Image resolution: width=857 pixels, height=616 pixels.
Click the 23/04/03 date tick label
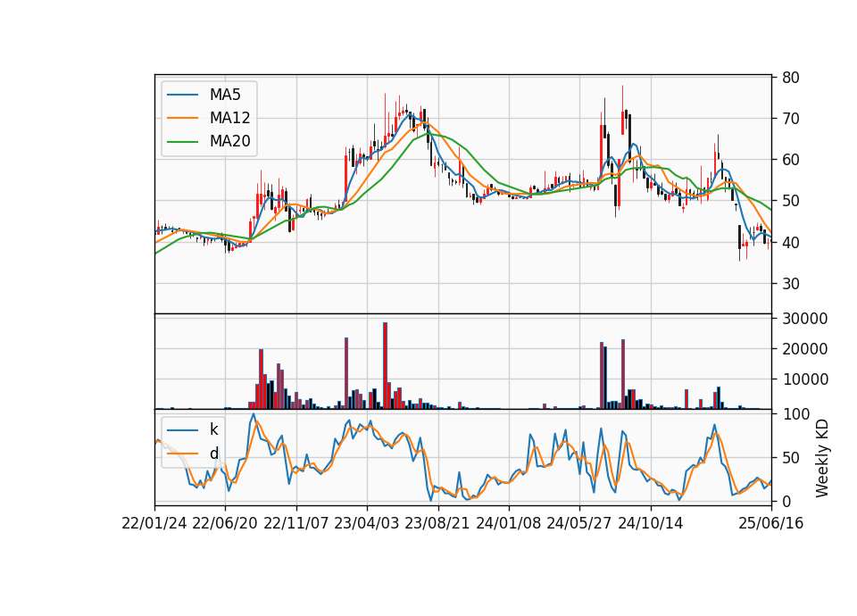click(x=367, y=523)
